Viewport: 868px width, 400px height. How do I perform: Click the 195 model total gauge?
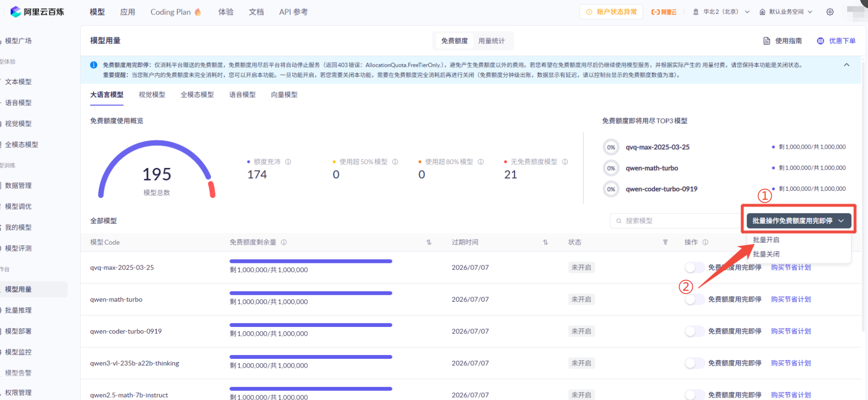pos(157,169)
